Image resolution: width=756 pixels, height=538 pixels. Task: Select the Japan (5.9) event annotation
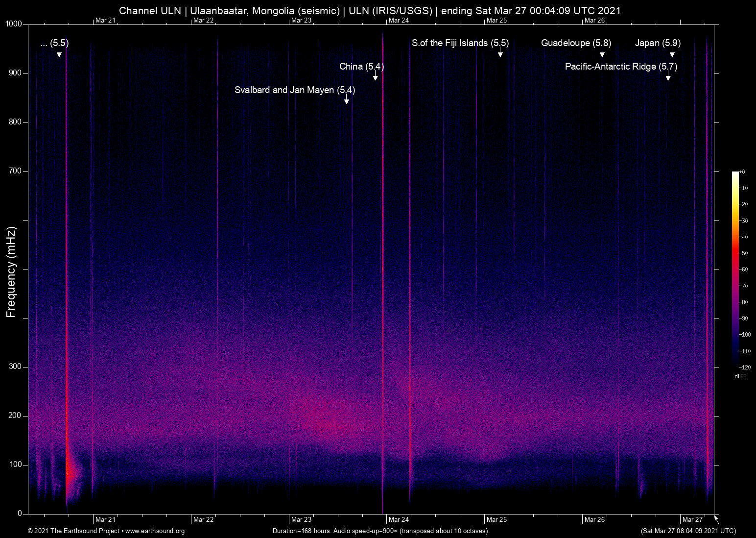[658, 43]
